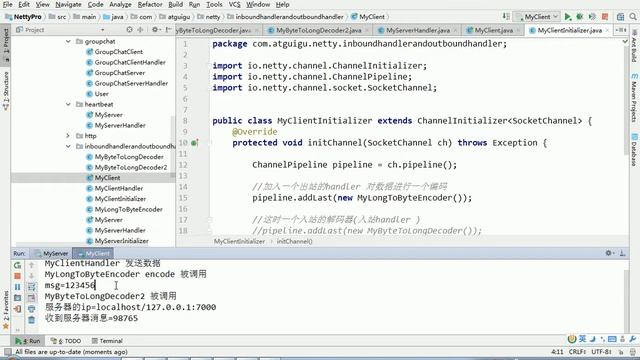Click the UTF-8 encoding in status bar
Screen dimensions: 640x360
click(x=601, y=352)
